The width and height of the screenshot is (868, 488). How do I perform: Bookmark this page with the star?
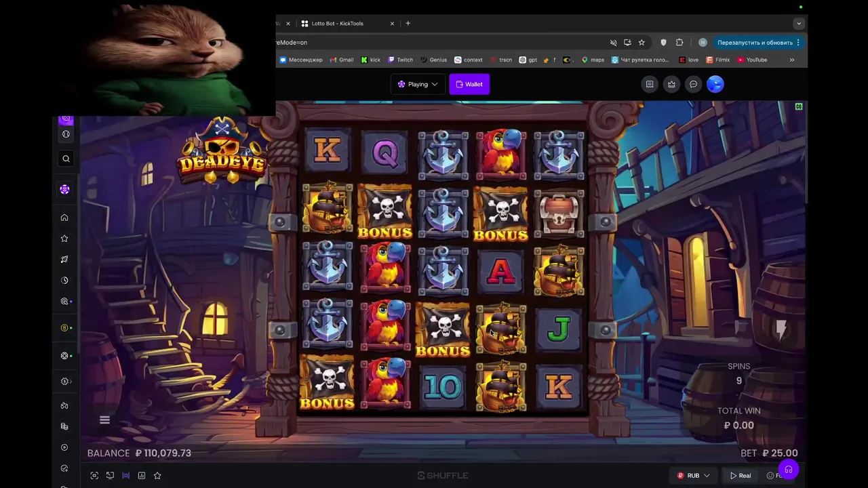point(642,42)
